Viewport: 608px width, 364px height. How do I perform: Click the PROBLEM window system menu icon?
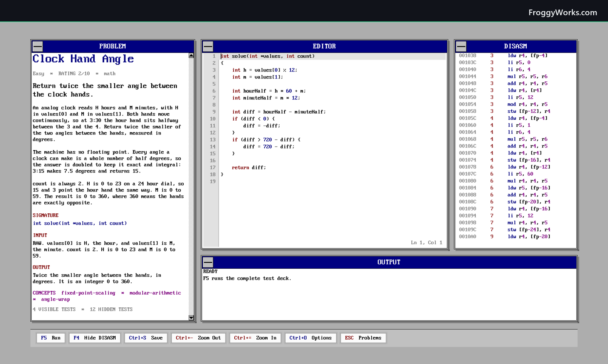pyautogui.click(x=38, y=47)
